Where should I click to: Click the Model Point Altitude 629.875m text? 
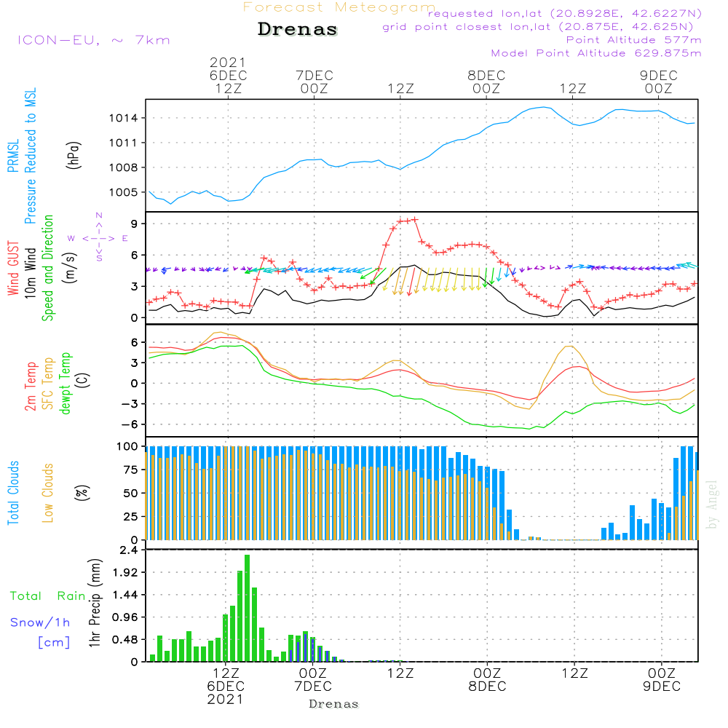click(596, 53)
